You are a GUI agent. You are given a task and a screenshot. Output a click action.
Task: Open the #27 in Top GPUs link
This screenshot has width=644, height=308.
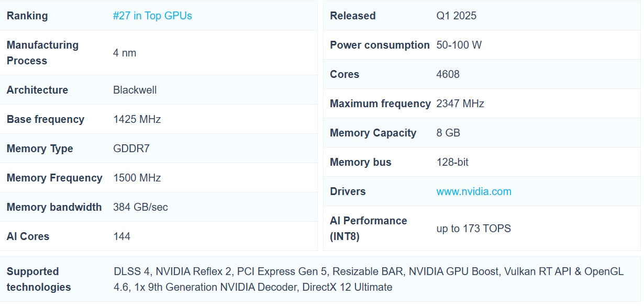(152, 16)
